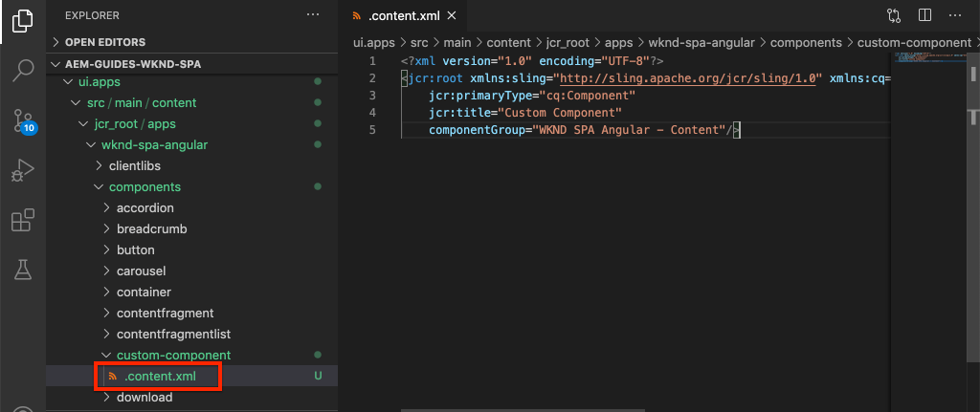Viewport: 980px width, 412px height.
Task: Open the Search view in activity bar
Action: [x=23, y=70]
